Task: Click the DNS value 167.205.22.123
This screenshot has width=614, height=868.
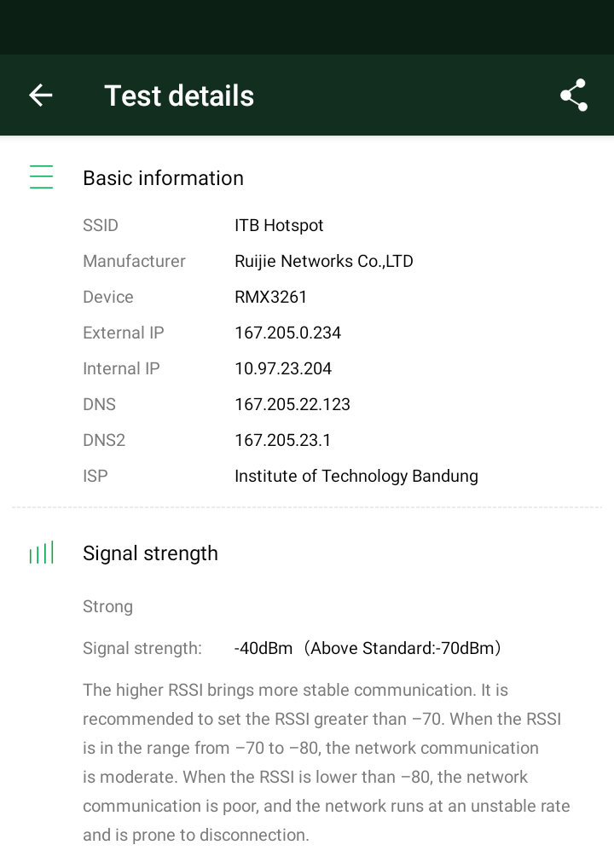Action: pos(293,405)
